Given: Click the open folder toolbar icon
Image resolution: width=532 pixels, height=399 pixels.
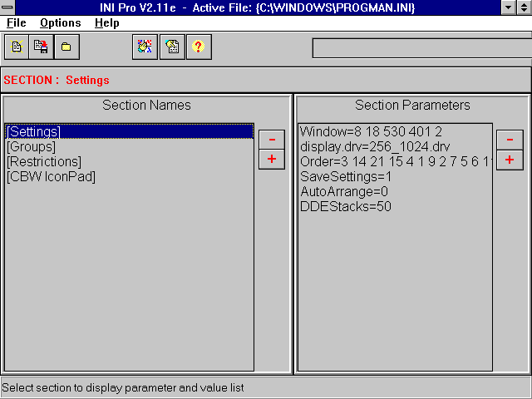Looking at the screenshot, I should (66, 47).
